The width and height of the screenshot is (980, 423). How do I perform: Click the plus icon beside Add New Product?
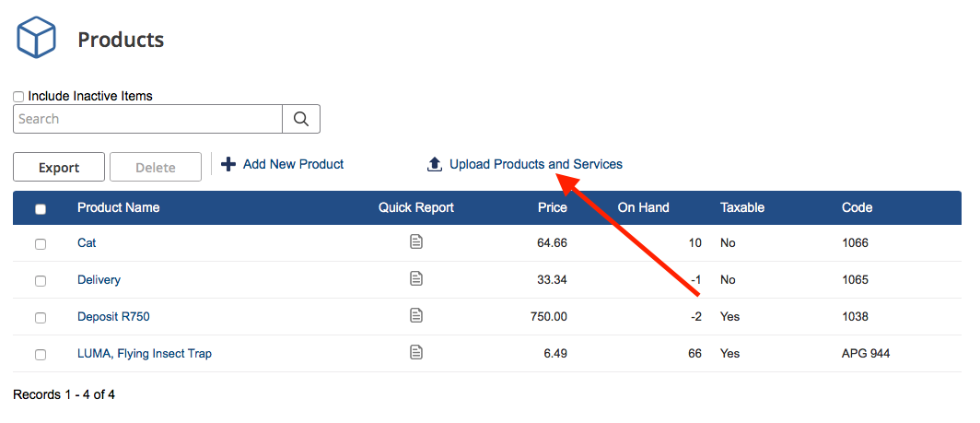pos(228,164)
